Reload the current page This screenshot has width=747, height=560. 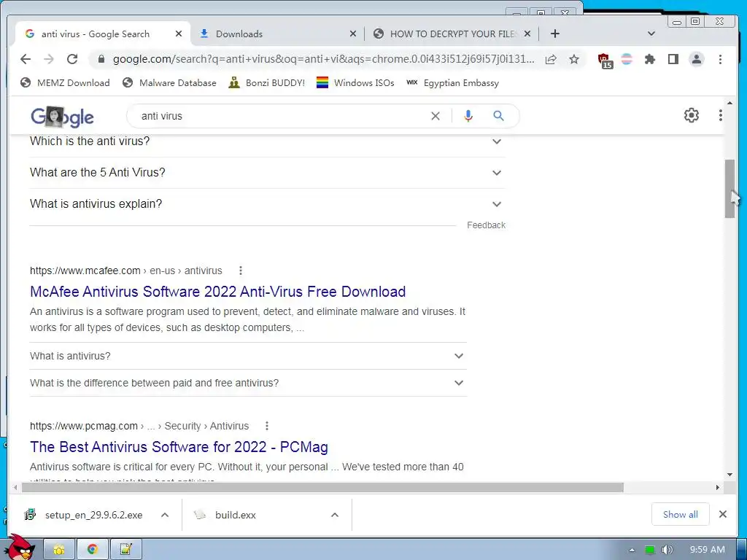click(72, 59)
